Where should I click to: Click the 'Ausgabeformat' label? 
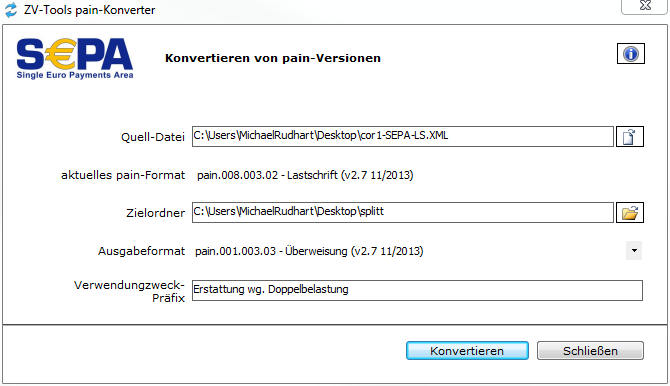pyautogui.click(x=141, y=251)
